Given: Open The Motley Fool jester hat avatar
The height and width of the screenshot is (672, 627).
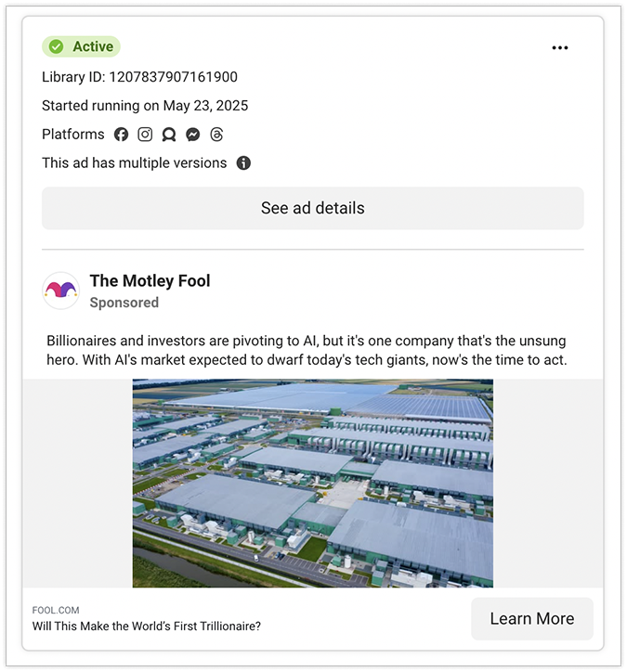Looking at the screenshot, I should 61,291.
